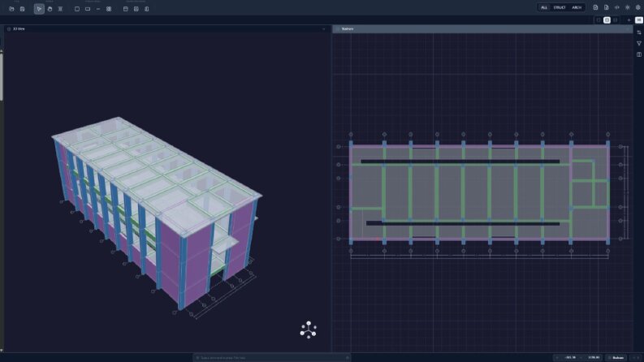Viewport: 644px width, 362px height.
Task: Open the sliders properties icon in right sidebar
Action: click(639, 32)
